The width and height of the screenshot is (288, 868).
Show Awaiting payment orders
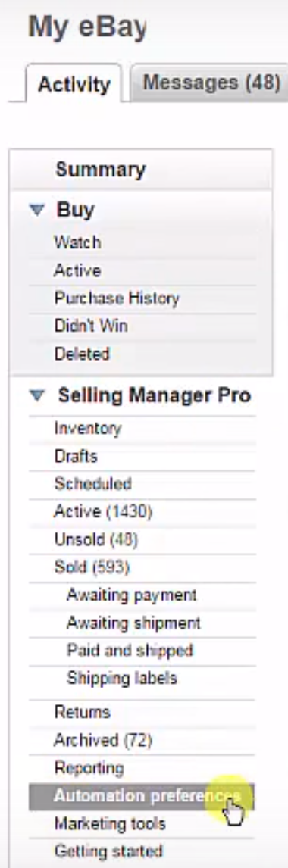pos(132,595)
